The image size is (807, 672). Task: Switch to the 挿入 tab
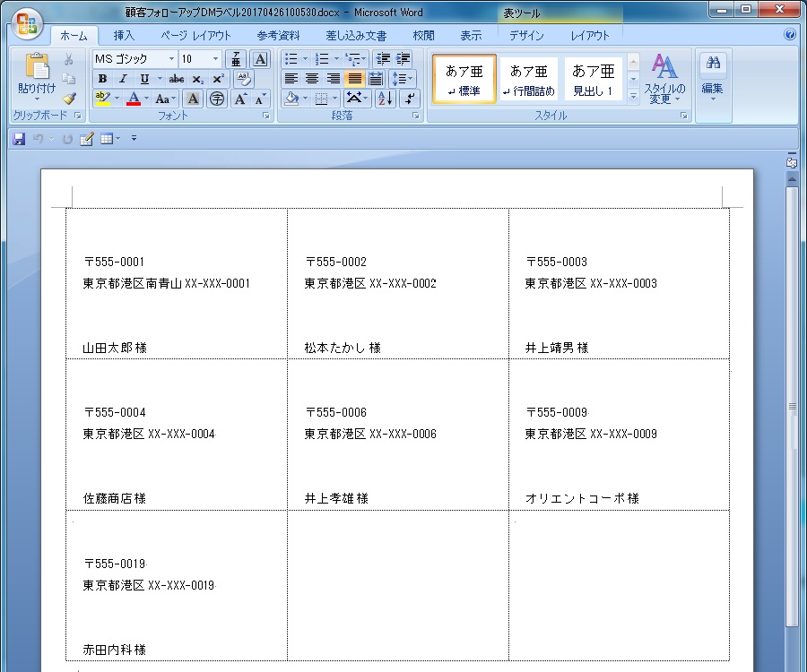coord(124,36)
